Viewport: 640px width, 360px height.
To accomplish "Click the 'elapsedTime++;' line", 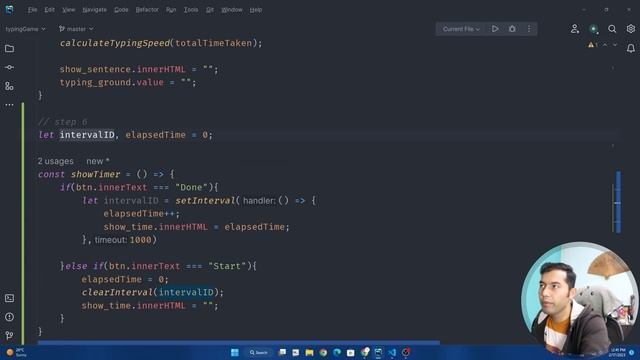I will (x=141, y=213).
